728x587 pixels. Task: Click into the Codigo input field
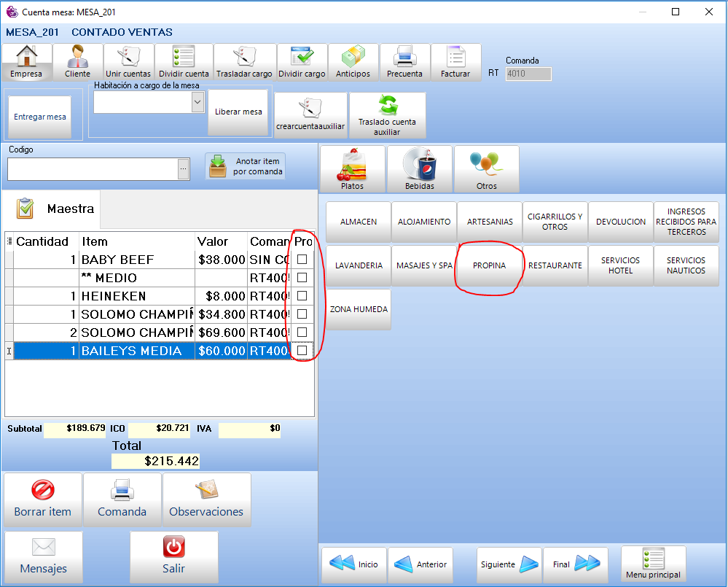(93, 169)
